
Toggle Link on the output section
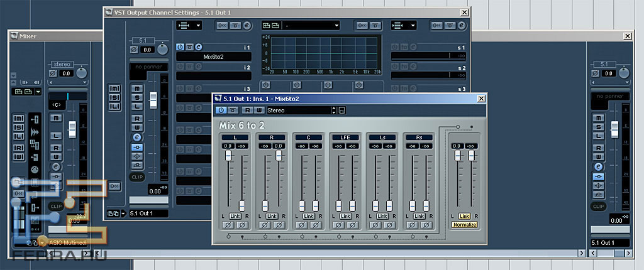(x=464, y=216)
